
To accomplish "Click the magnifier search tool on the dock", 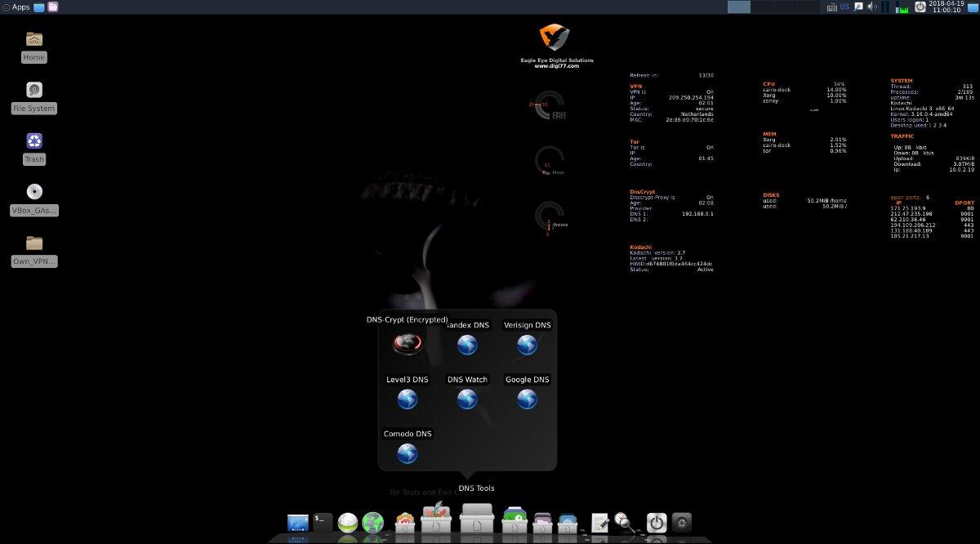I will tap(623, 522).
